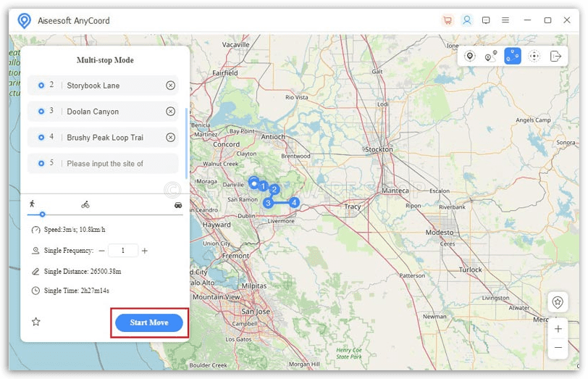Remove the Brushy Peak Loop Trai stop
Screen dimensions: 588x379
[171, 138]
